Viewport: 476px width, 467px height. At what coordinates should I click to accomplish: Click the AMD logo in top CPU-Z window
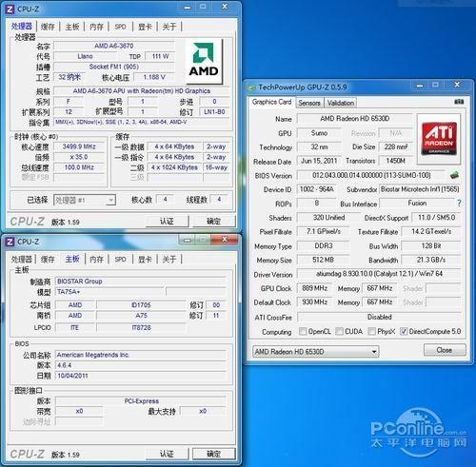tap(204, 62)
